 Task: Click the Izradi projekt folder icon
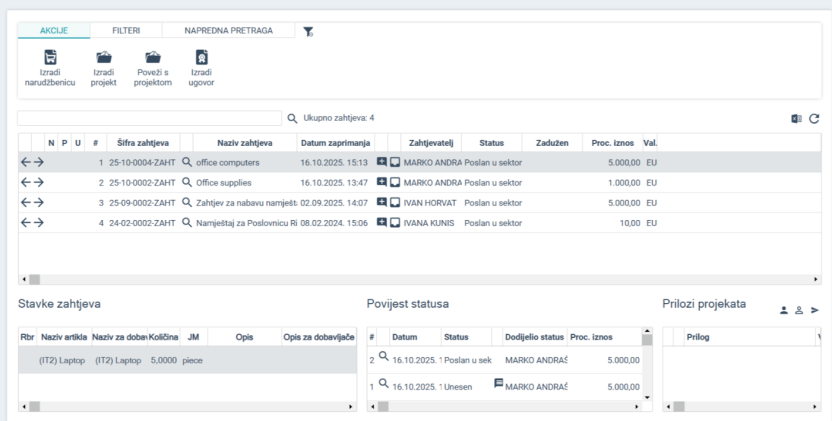(x=103, y=58)
